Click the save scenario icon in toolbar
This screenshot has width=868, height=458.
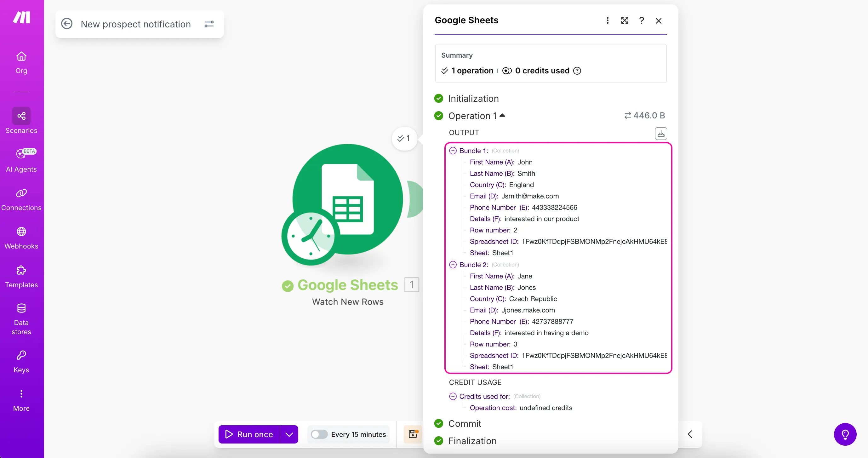click(x=413, y=434)
